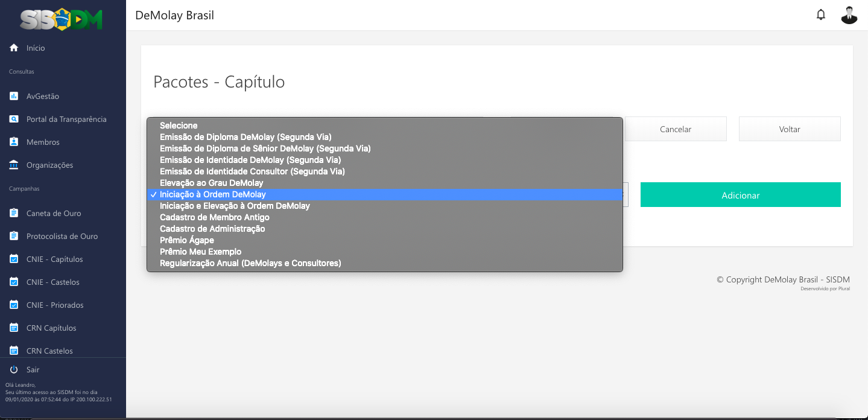Screen dimensions: 868x420
Task: Pick 'Regularização Anual (DeMolays e Consultores)' option
Action: point(250,263)
